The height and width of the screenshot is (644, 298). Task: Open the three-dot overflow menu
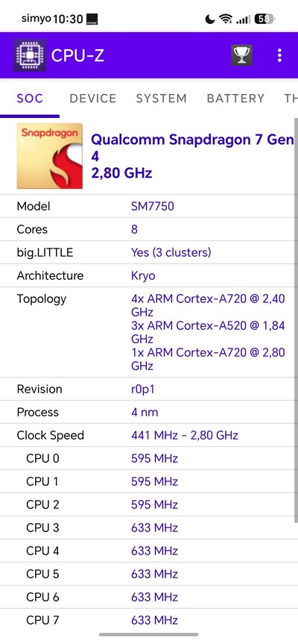tap(279, 55)
